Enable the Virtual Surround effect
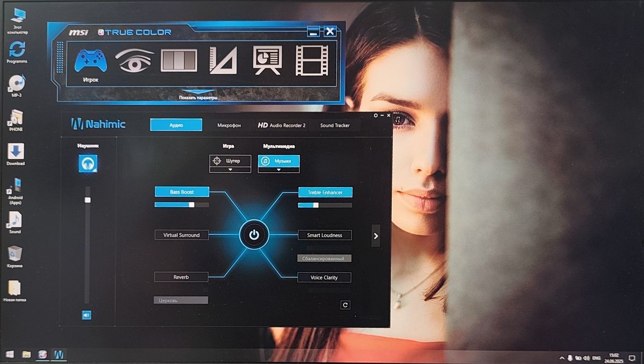The image size is (644, 364). tap(181, 235)
